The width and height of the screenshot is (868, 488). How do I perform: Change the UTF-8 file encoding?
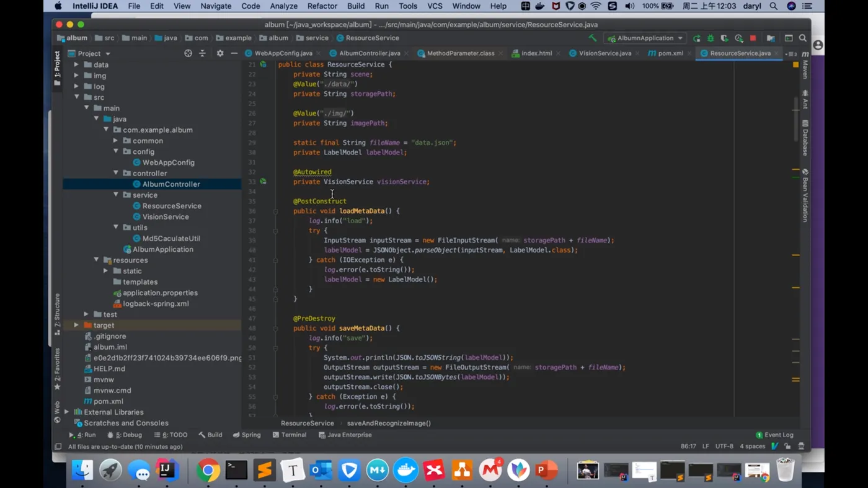click(724, 446)
